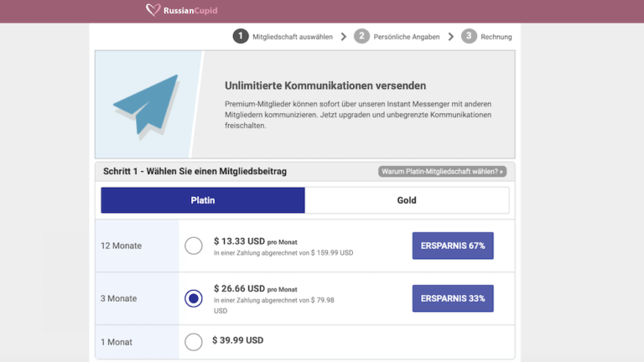The width and height of the screenshot is (644, 362).
Task: Switch to the Gold membership tab
Action: click(x=407, y=200)
